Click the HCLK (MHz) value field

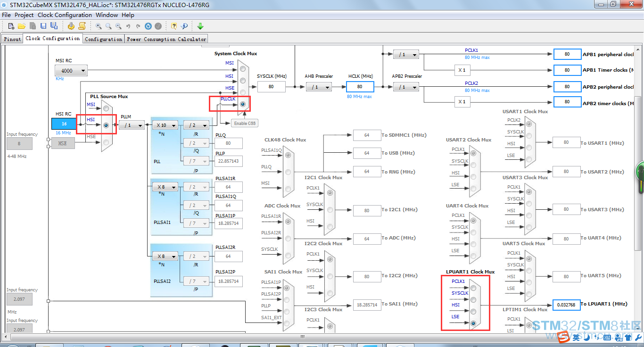(x=360, y=86)
